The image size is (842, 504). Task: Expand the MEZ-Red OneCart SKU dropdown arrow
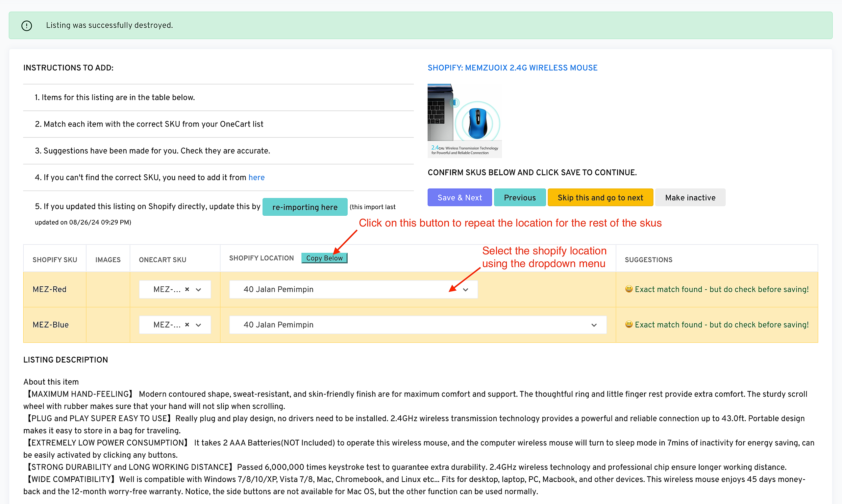[x=199, y=290]
